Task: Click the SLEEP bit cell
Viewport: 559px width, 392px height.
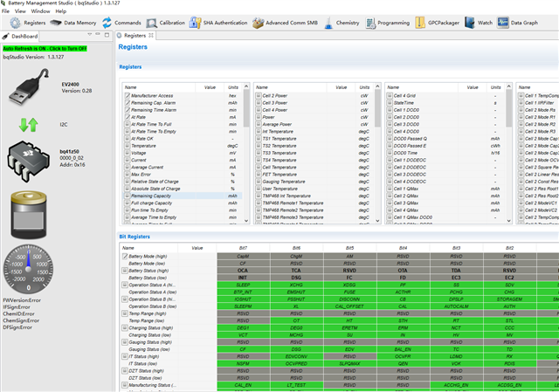Action: (x=243, y=285)
